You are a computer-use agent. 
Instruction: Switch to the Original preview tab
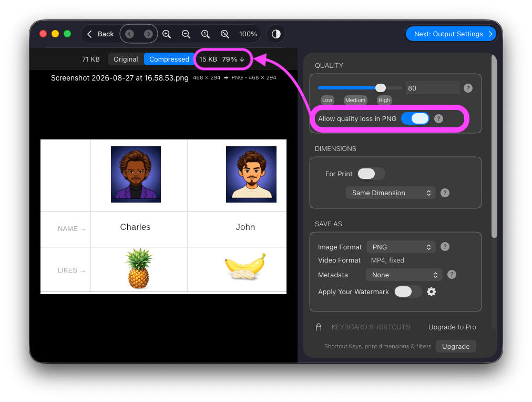[126, 59]
